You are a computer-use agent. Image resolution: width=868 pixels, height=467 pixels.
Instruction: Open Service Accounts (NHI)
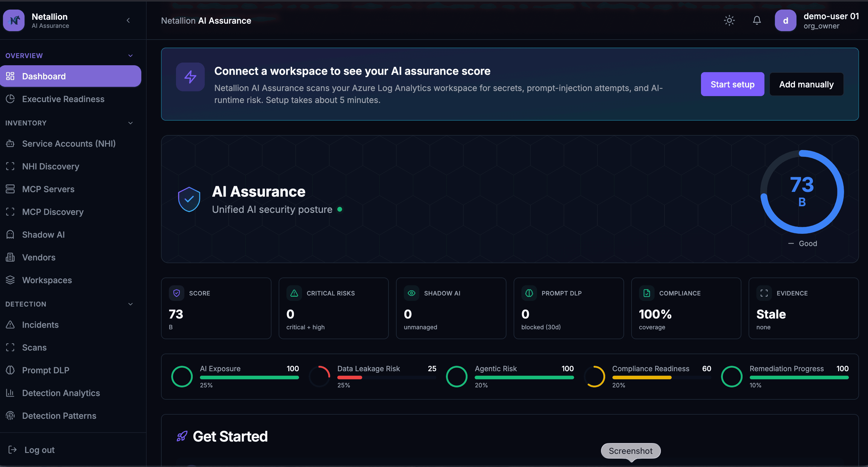(x=70, y=143)
